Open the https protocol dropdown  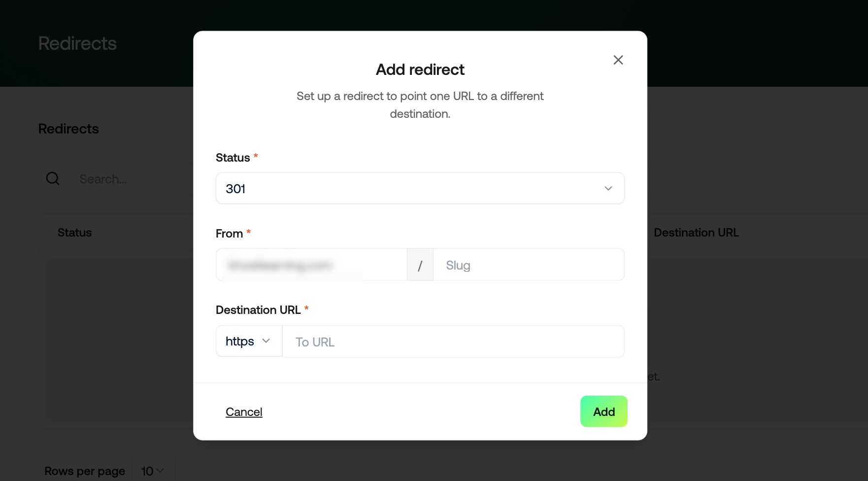click(x=249, y=341)
